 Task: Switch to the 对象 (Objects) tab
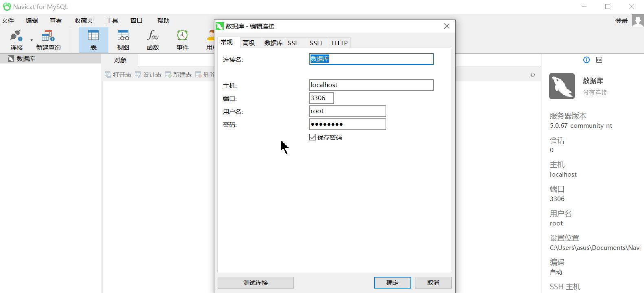[120, 60]
